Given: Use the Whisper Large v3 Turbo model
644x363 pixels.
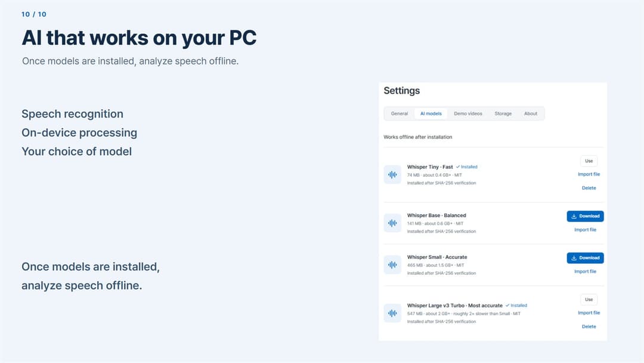Looking at the screenshot, I should pos(589,299).
